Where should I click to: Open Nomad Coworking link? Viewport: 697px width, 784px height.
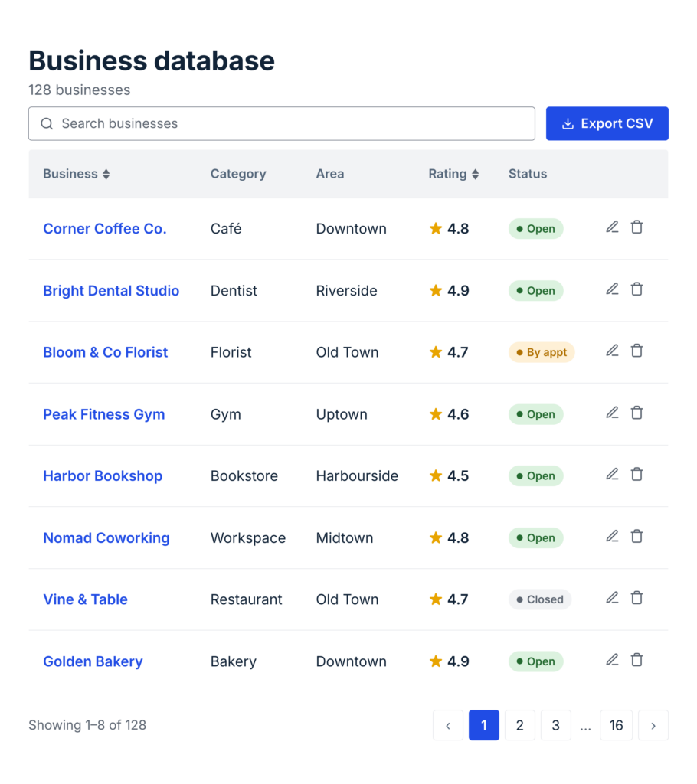point(106,537)
